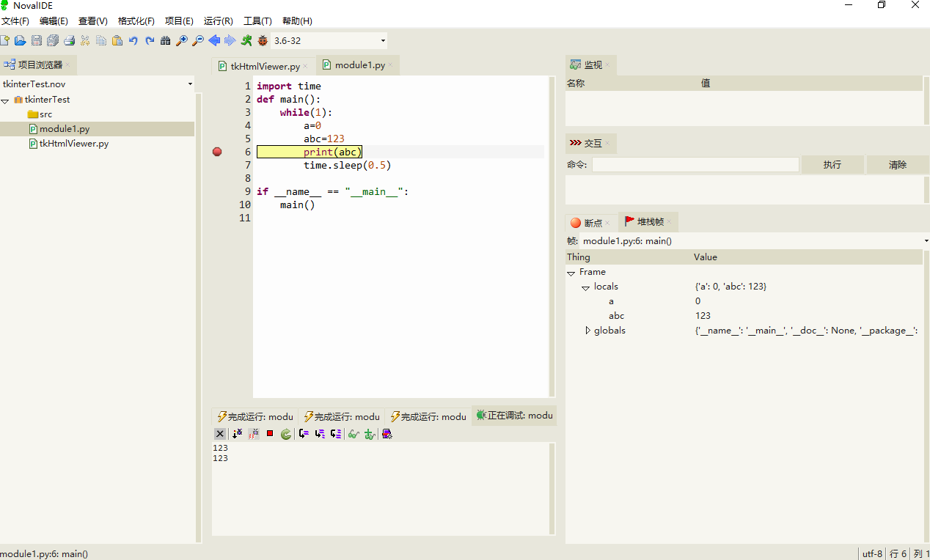This screenshot has width=930, height=560.
Task: Click the 执行 button
Action: 832,165
